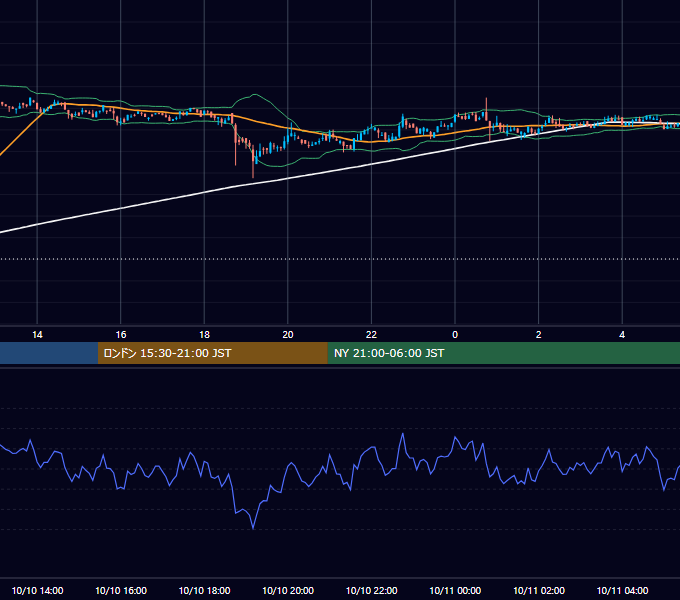
Task: Click the 0 hour label on upper time axis
Action: pos(455,335)
